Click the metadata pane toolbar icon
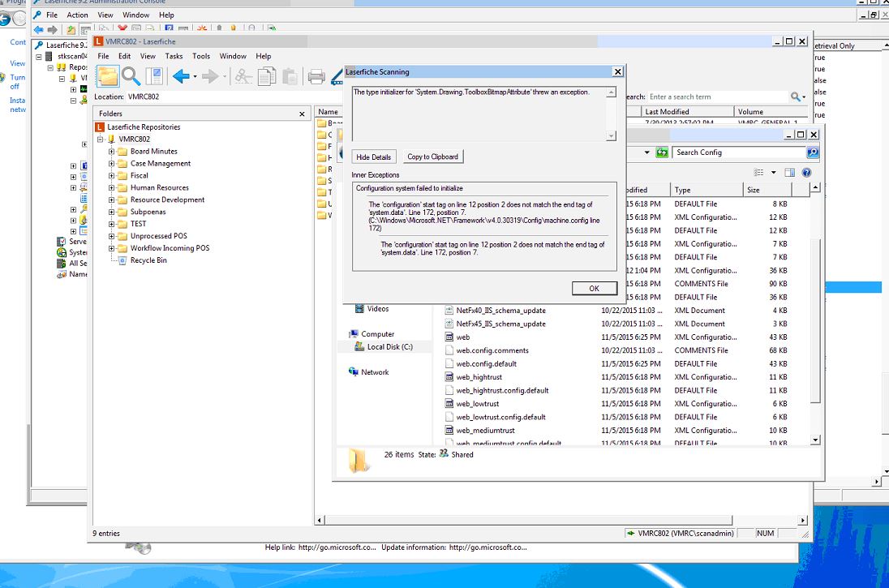 154,77
